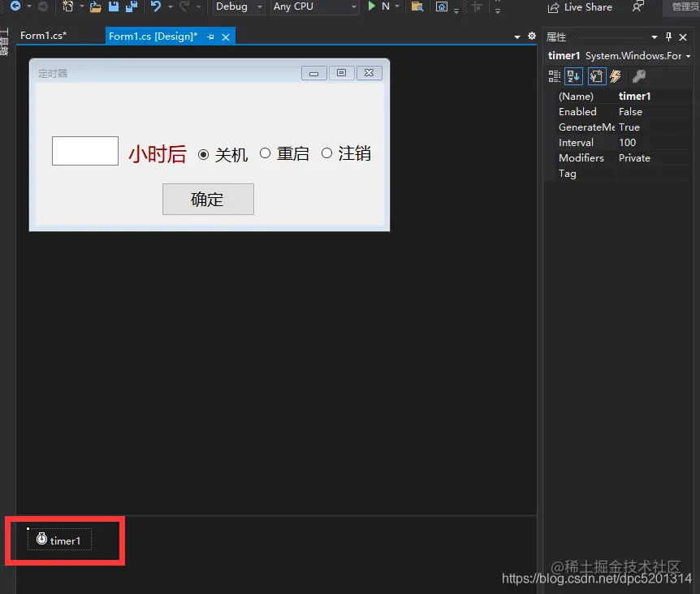The height and width of the screenshot is (594, 700).
Task: Click the wrench Property Pages icon
Action: click(639, 76)
